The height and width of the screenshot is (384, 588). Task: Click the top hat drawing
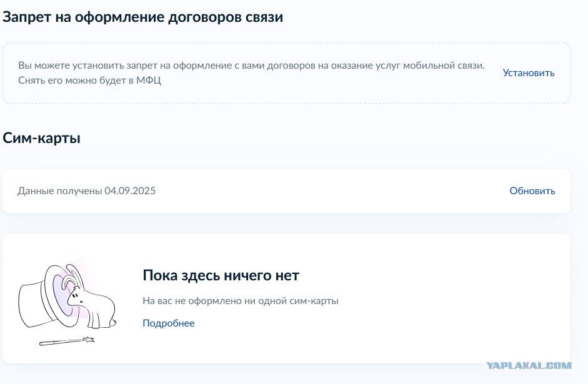click(47, 296)
